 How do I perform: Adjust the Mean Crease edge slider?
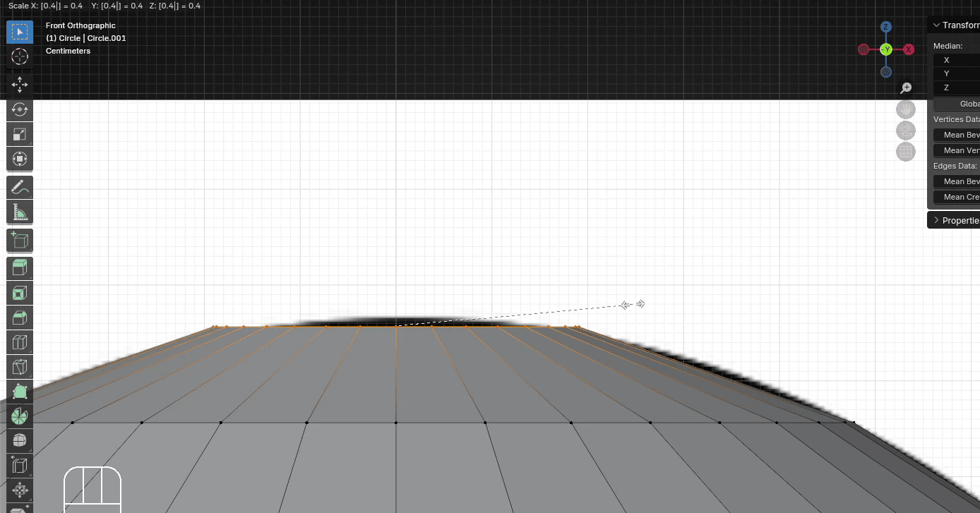coord(960,197)
